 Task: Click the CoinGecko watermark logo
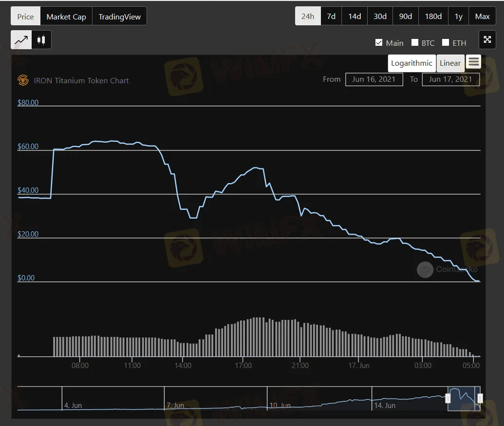click(425, 270)
